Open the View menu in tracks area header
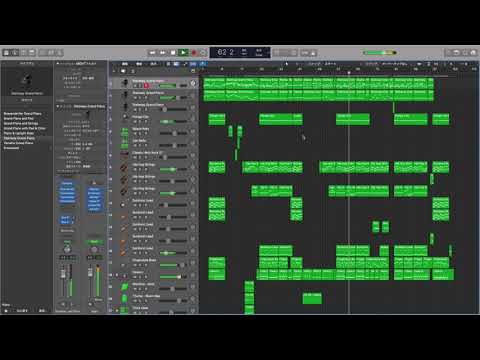 [154, 63]
